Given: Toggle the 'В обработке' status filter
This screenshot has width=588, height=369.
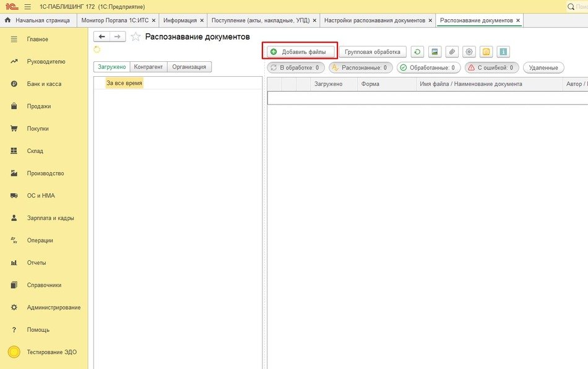Looking at the screenshot, I should point(296,67).
